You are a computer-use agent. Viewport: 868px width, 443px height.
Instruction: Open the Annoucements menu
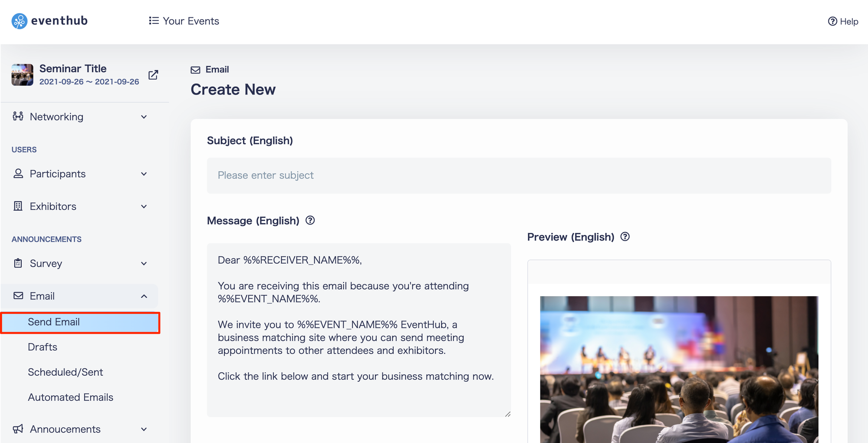(80, 429)
